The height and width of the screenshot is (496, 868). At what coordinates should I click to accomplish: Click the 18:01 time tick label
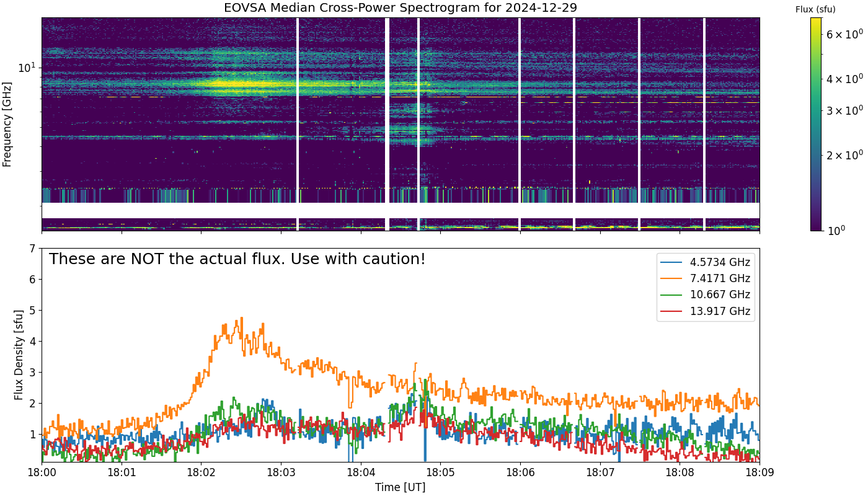122,472
